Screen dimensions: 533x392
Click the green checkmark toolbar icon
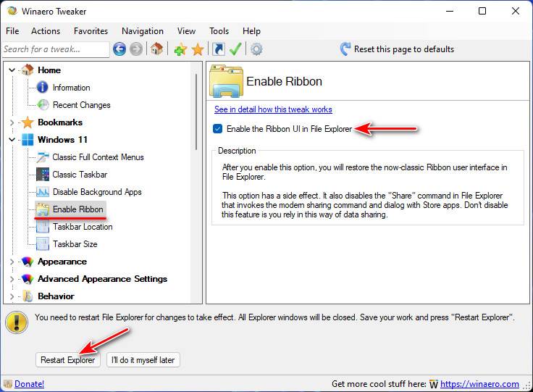pos(235,49)
